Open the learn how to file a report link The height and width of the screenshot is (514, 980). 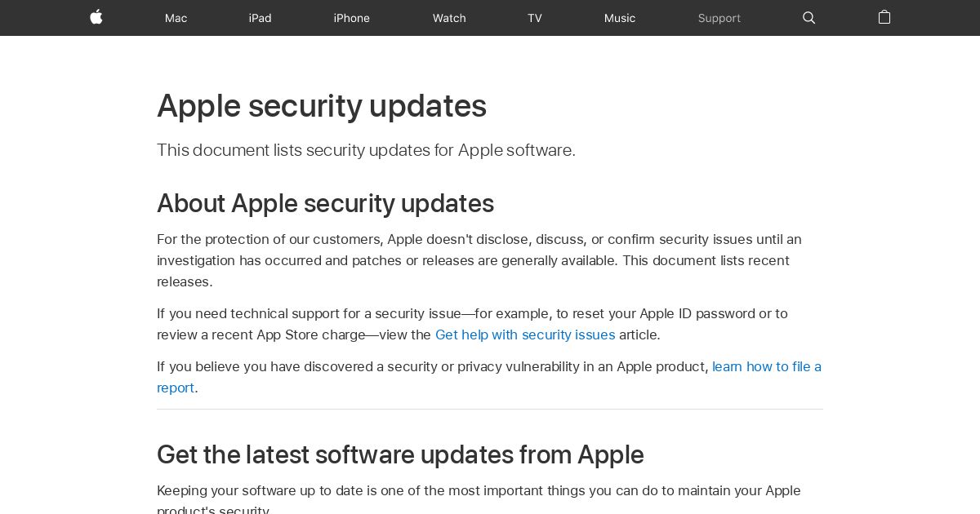pos(489,377)
